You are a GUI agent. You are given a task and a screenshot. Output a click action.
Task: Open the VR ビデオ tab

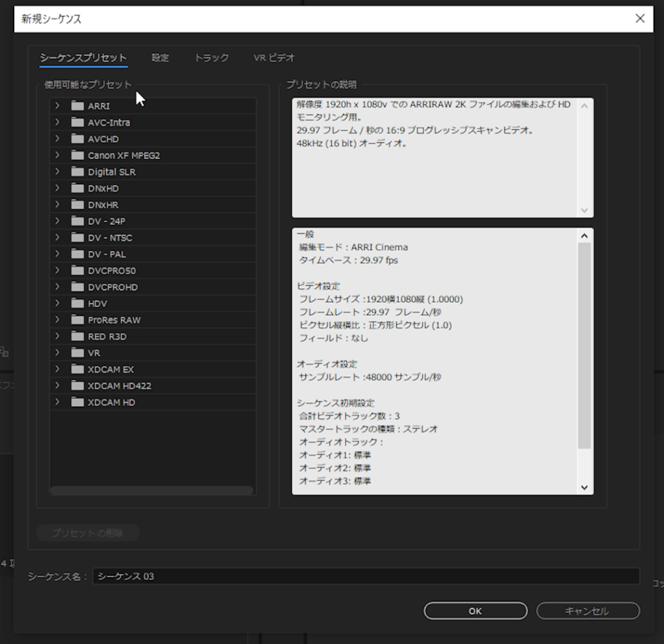click(274, 58)
